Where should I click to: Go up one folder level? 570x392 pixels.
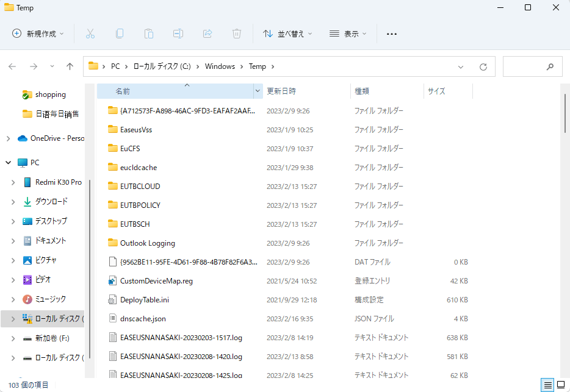70,66
